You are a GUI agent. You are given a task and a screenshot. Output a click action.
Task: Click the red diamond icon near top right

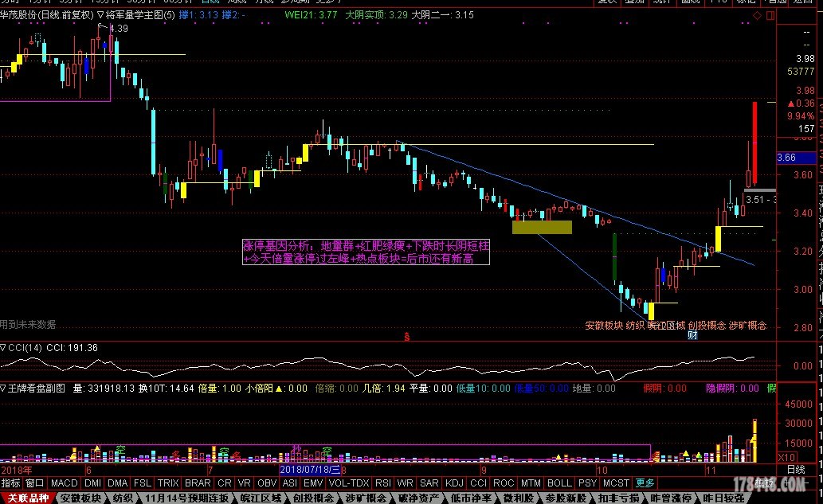[757, 15]
